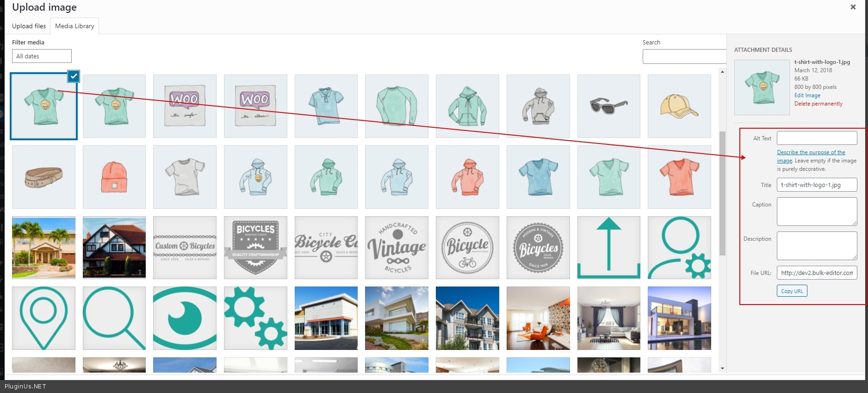The height and width of the screenshot is (393, 868).
Task: Focus the media Search box
Action: click(684, 56)
